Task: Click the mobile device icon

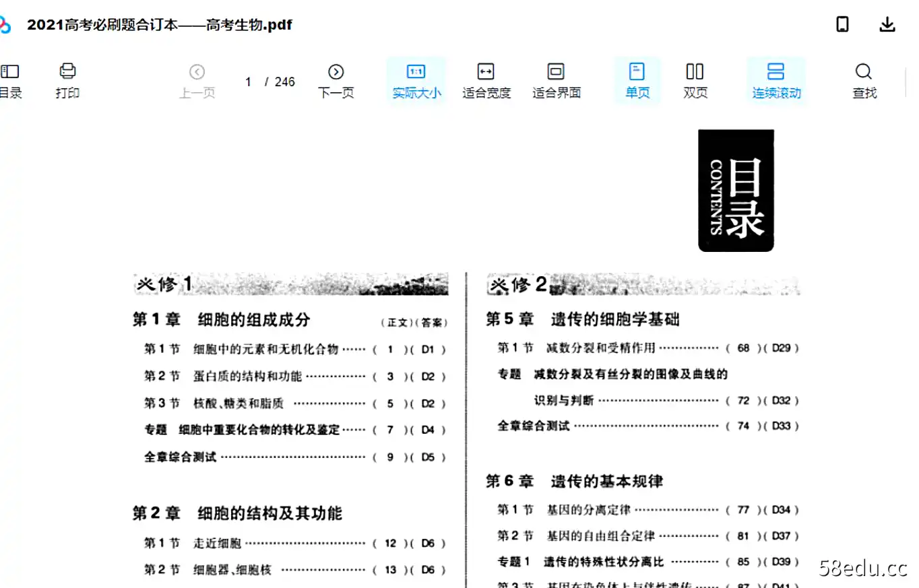Action: click(x=842, y=25)
